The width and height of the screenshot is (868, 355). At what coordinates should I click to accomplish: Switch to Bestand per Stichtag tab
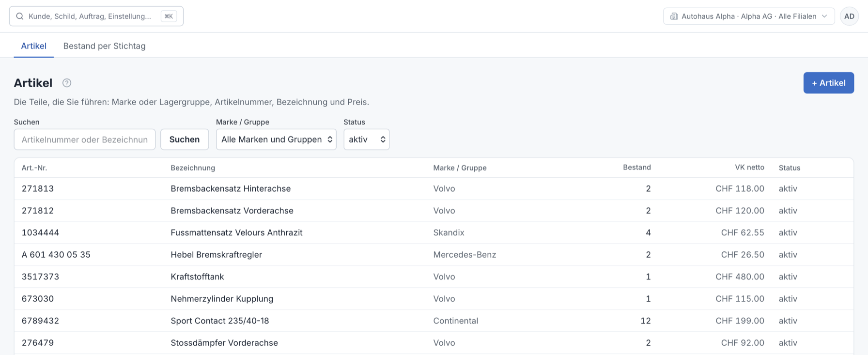click(104, 46)
